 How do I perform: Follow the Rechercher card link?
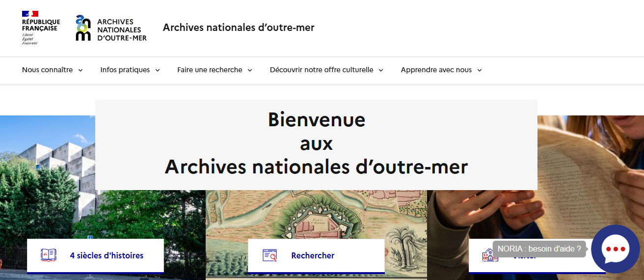[316, 256]
